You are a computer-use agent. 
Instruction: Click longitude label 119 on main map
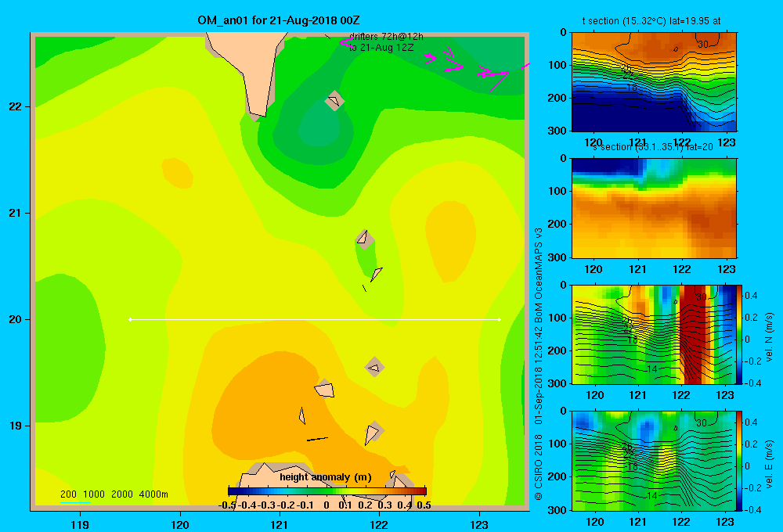(x=80, y=524)
